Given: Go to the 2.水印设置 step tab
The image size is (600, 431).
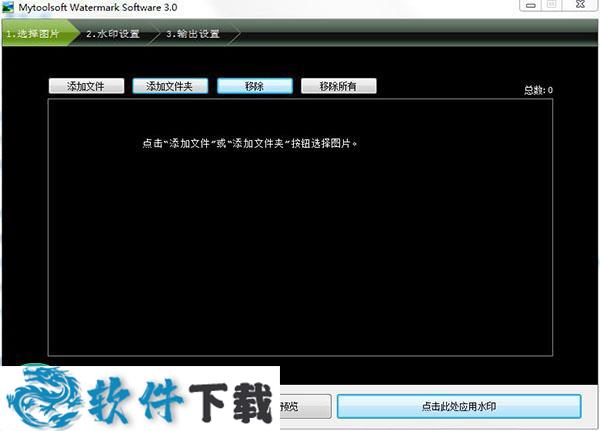Looking at the screenshot, I should pos(113,34).
